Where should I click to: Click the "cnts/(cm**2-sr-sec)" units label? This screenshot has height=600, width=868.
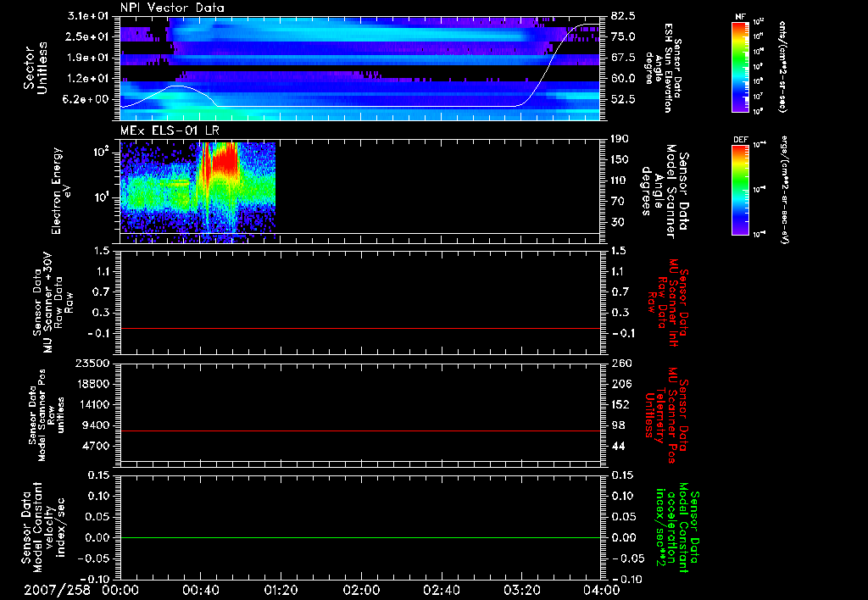click(x=782, y=66)
